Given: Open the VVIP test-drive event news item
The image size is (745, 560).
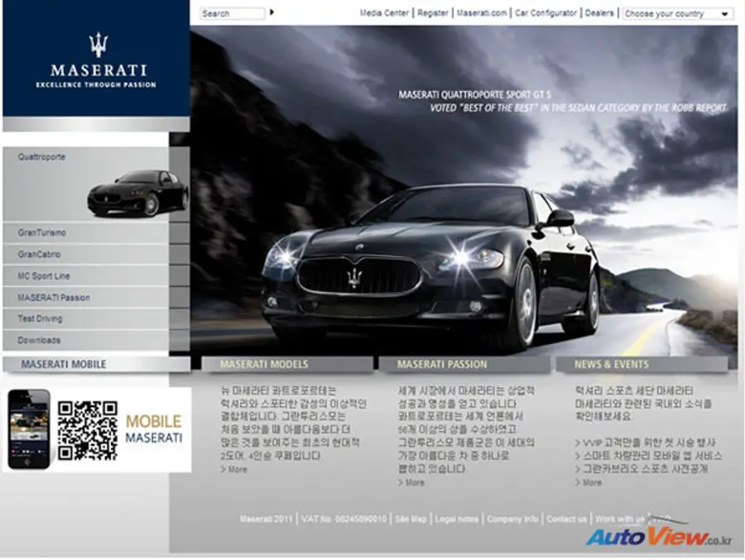Looking at the screenshot, I should coord(645,443).
